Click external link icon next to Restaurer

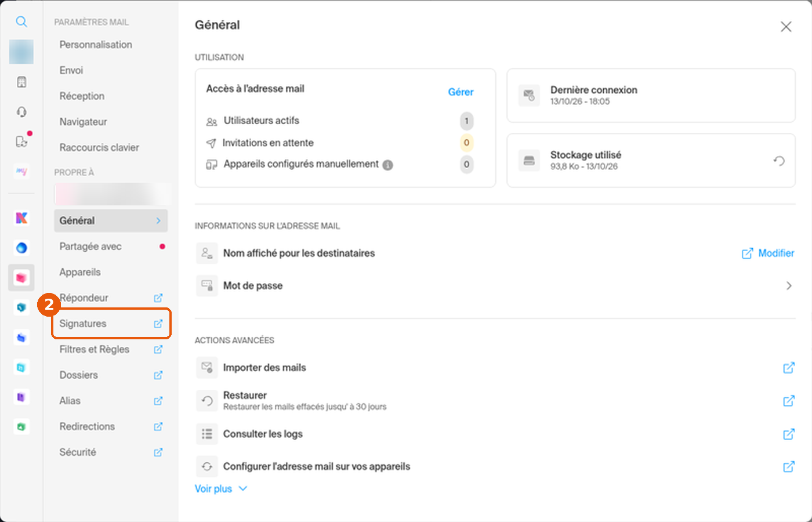pyautogui.click(x=789, y=401)
